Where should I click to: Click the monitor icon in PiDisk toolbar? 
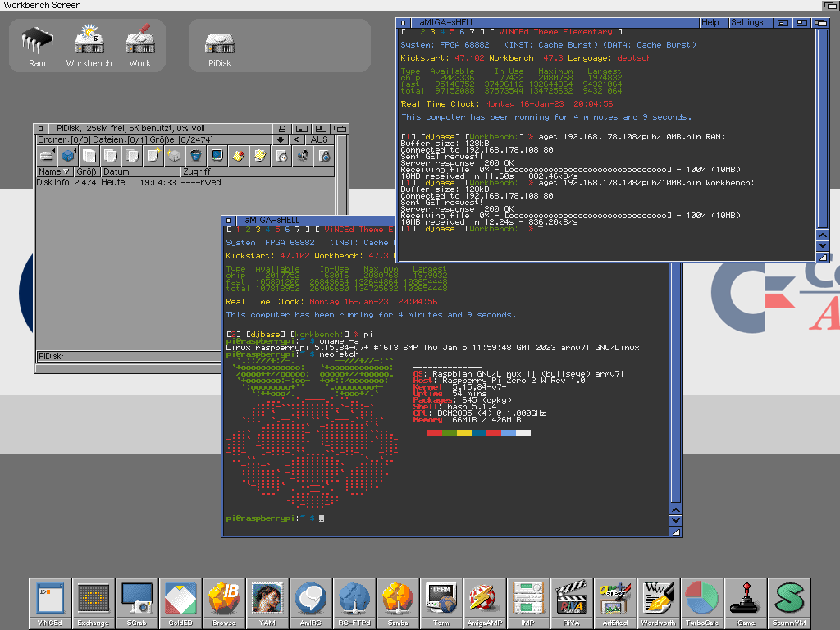(x=217, y=156)
